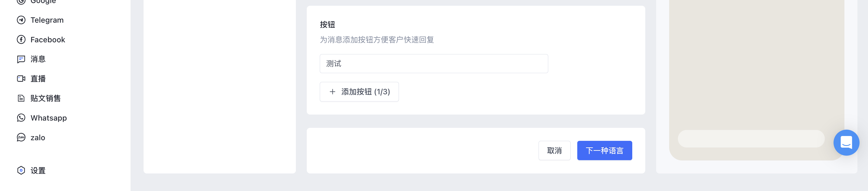Open the blue chat support widget
Viewport: 868px width, 191px height.
click(846, 142)
